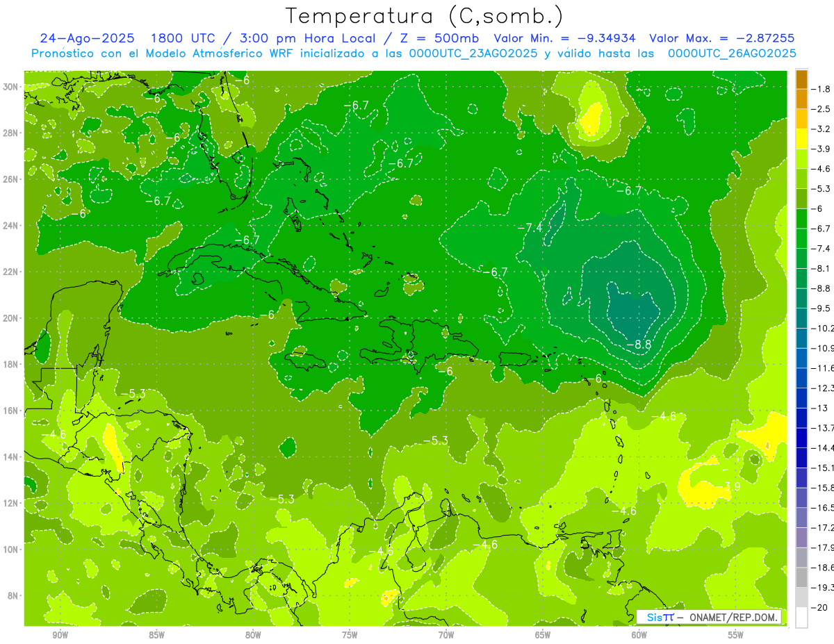834x644 pixels.
Task: Click the "65W" longitude label
Action: click(543, 635)
